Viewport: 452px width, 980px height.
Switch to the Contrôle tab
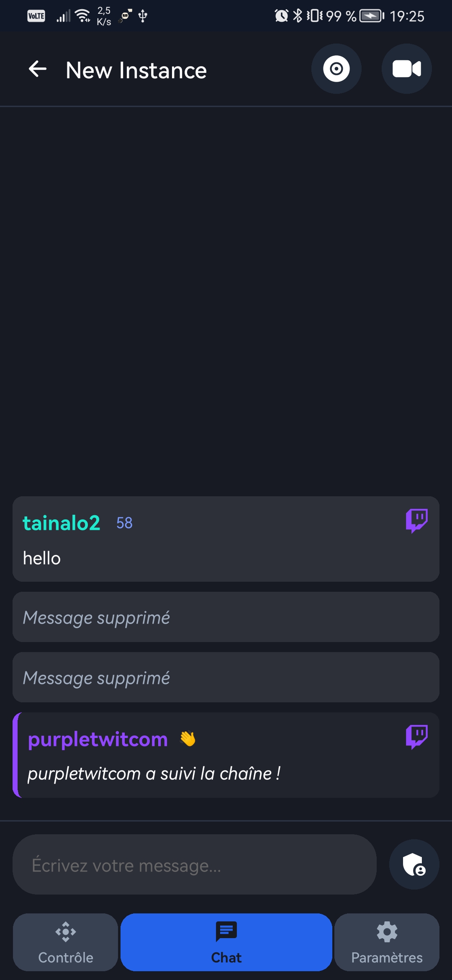point(65,943)
